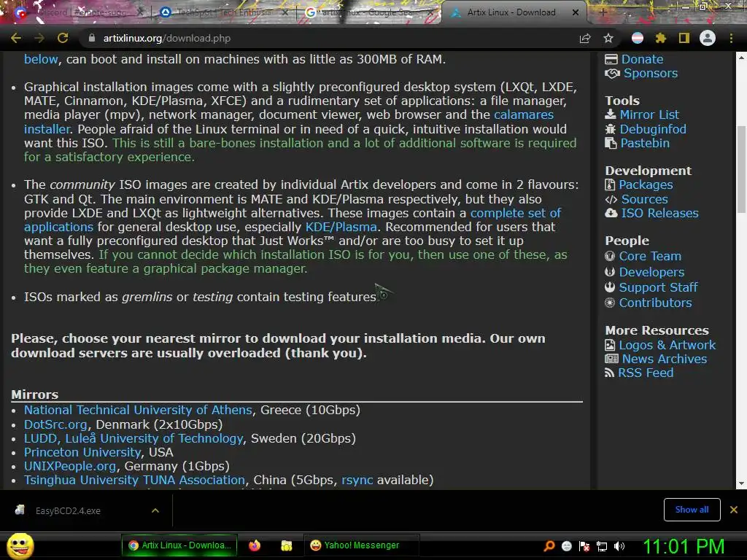Open Core Team under People
The width and height of the screenshot is (747, 560).
coord(650,256)
